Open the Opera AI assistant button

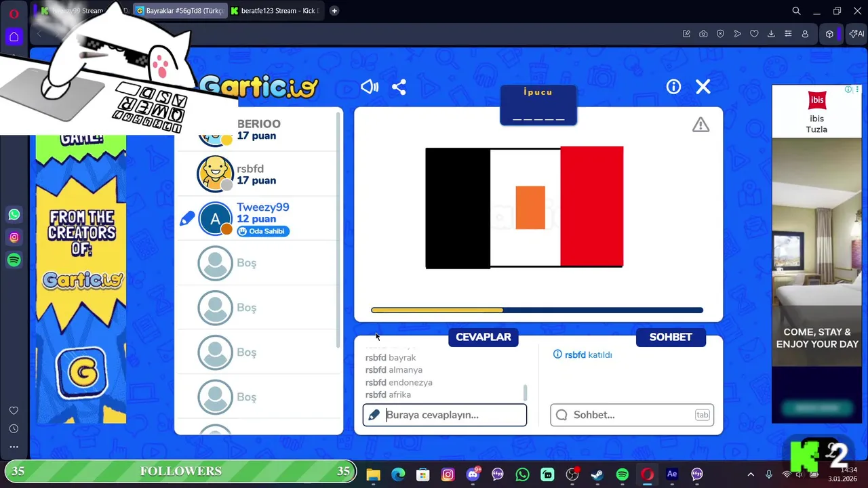click(x=856, y=34)
